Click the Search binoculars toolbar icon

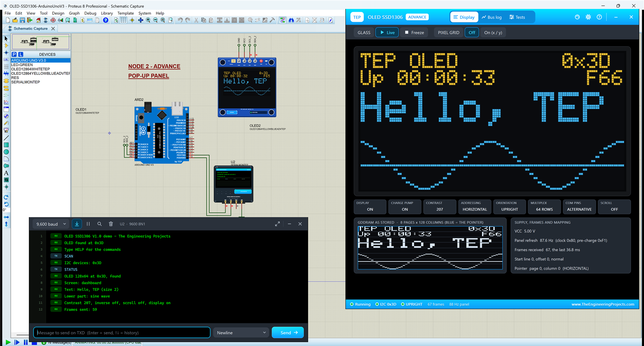[291, 20]
